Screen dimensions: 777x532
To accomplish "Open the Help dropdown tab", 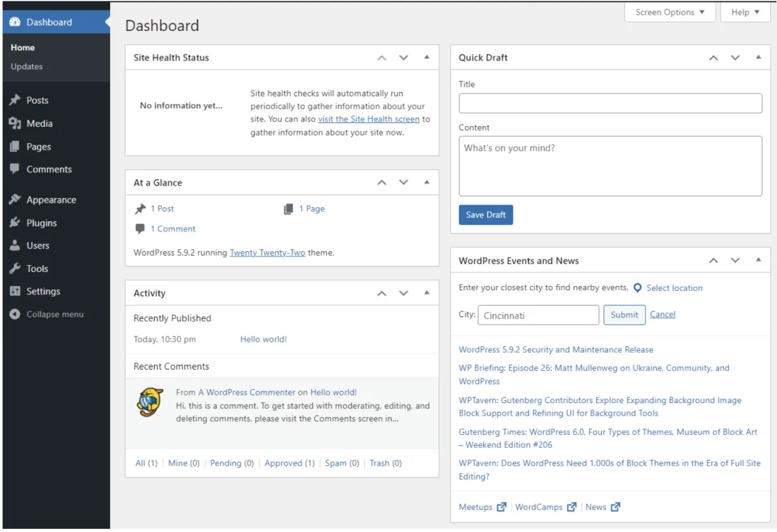I will point(745,12).
